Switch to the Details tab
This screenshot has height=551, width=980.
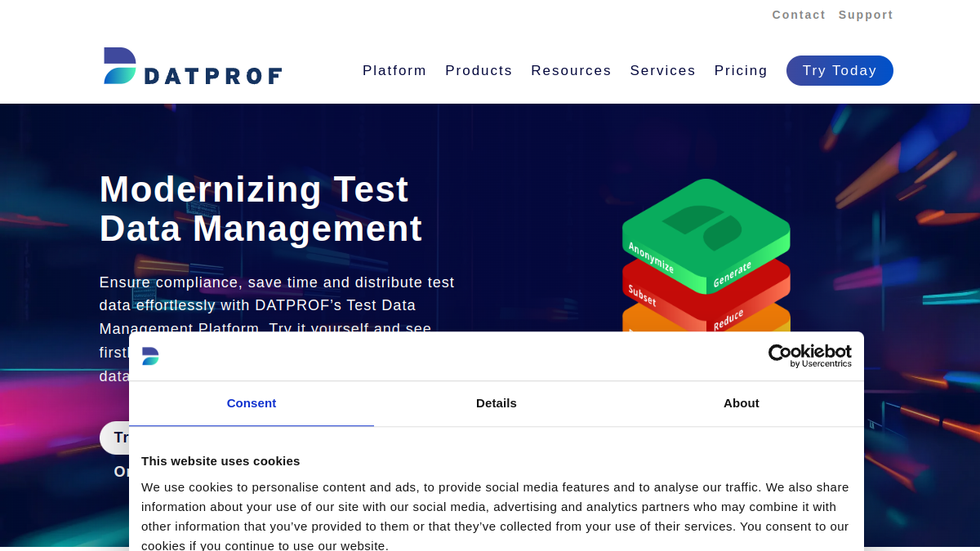[x=497, y=403]
